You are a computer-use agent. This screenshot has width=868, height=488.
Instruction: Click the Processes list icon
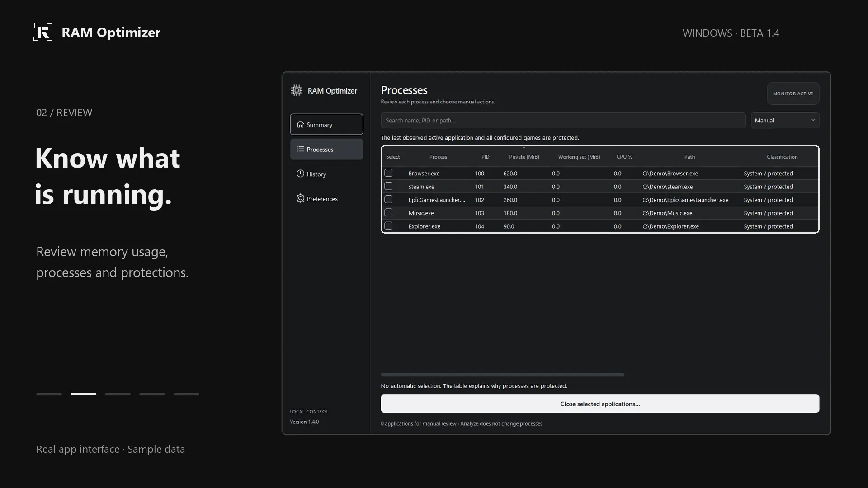point(300,149)
